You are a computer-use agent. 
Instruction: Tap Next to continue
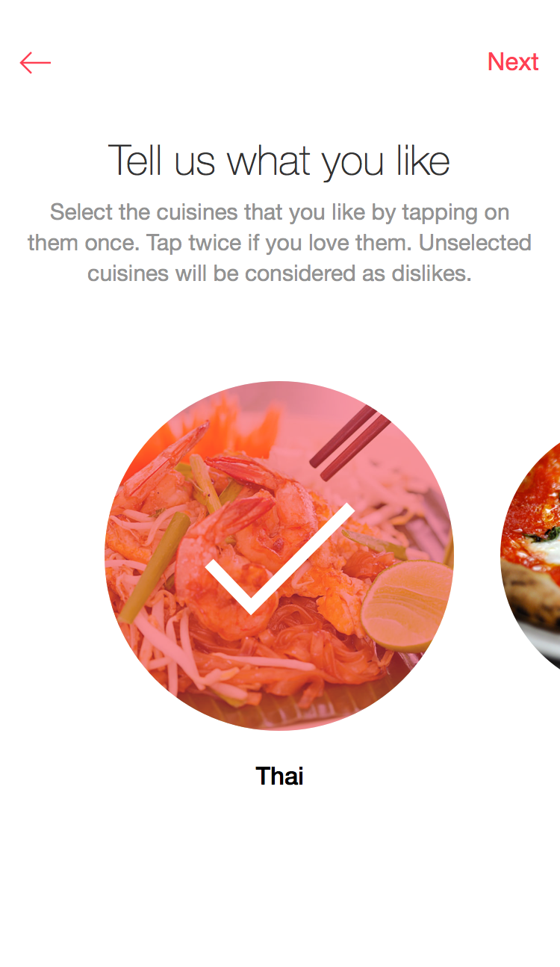click(x=513, y=62)
